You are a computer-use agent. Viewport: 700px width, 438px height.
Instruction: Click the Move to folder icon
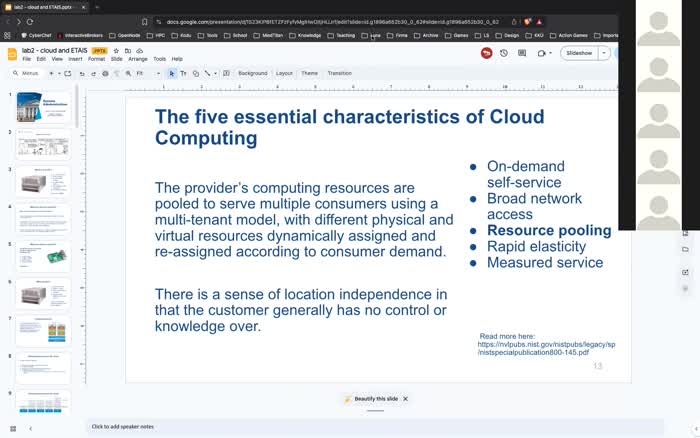128,51
